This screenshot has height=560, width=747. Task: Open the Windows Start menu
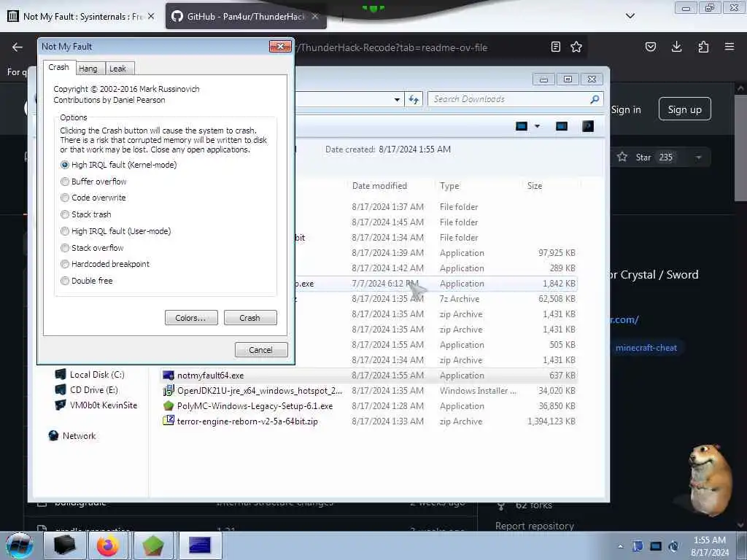20,545
